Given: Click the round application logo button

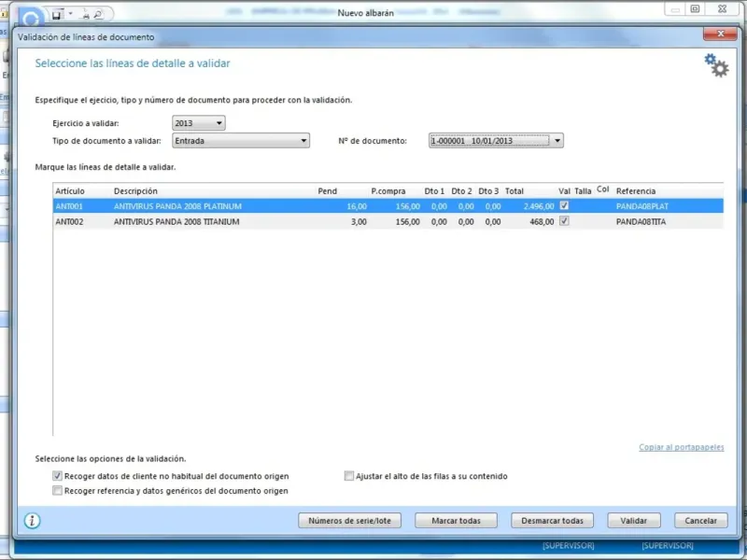Looking at the screenshot, I should point(32,19).
